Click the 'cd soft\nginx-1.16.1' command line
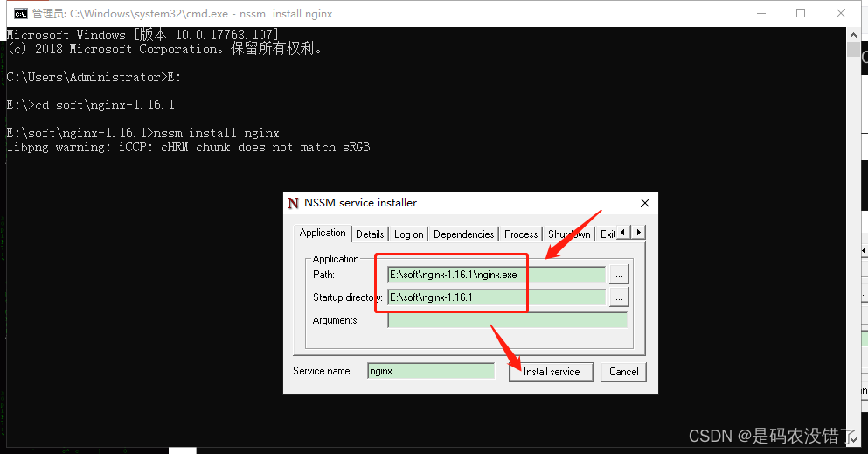 91,105
